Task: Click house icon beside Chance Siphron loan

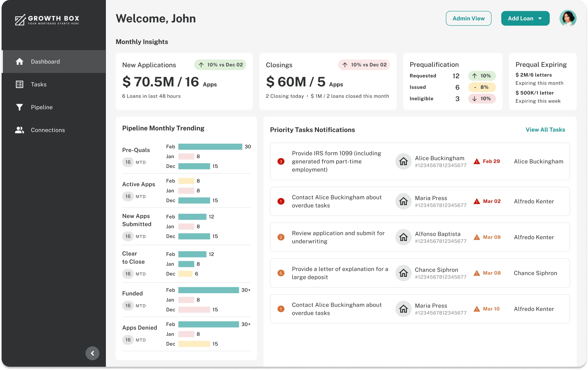Action: pyautogui.click(x=403, y=273)
